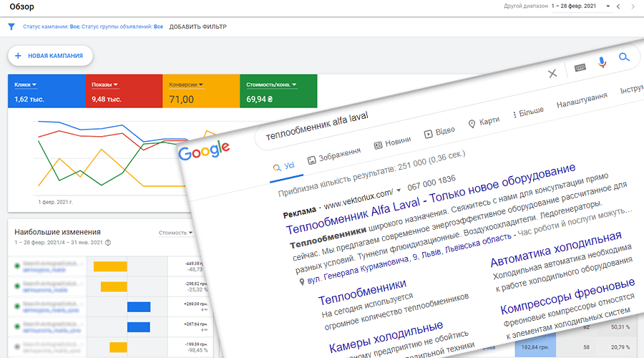Click the blue Клики metric tile

pyautogui.click(x=47, y=91)
